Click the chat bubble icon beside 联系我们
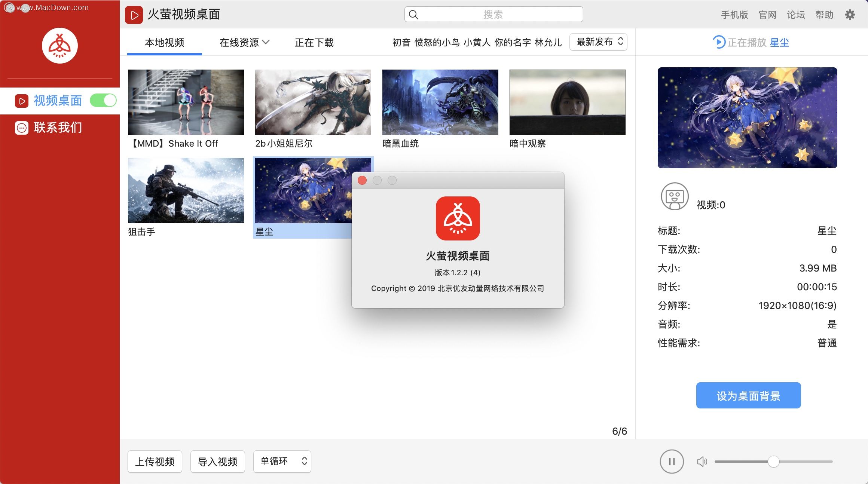 tap(22, 128)
